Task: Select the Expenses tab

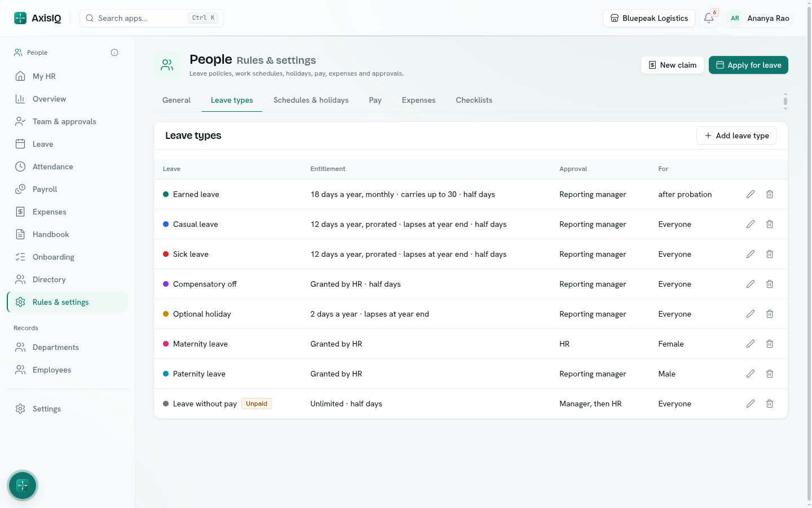Action: point(418,100)
